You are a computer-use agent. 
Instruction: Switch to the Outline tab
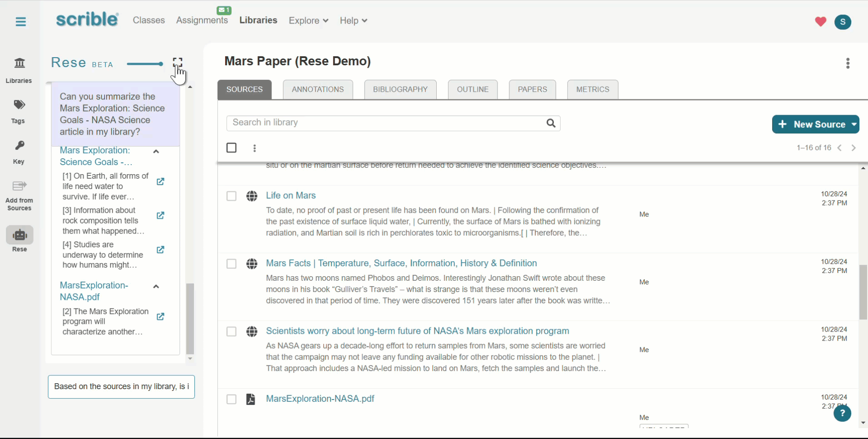[x=473, y=89]
